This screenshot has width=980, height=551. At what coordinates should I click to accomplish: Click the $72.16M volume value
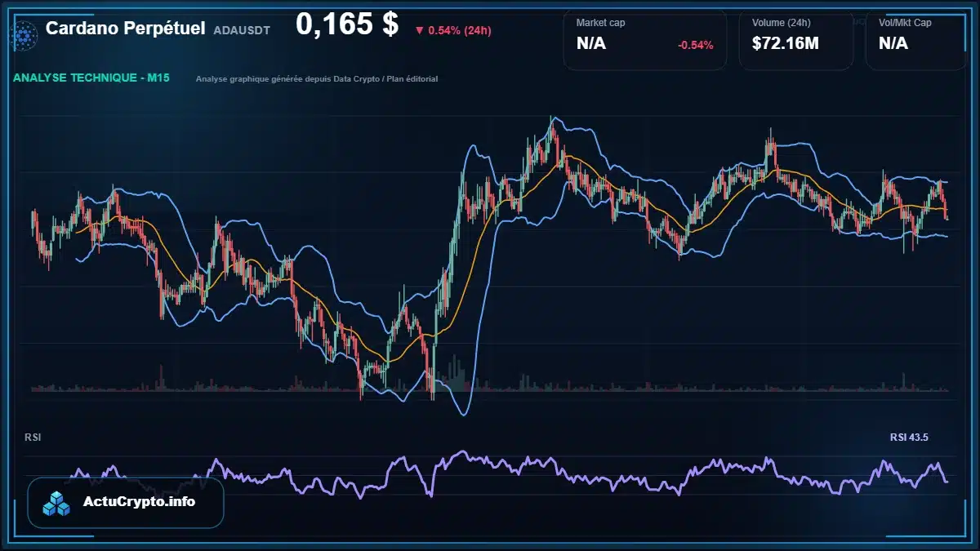tap(786, 43)
